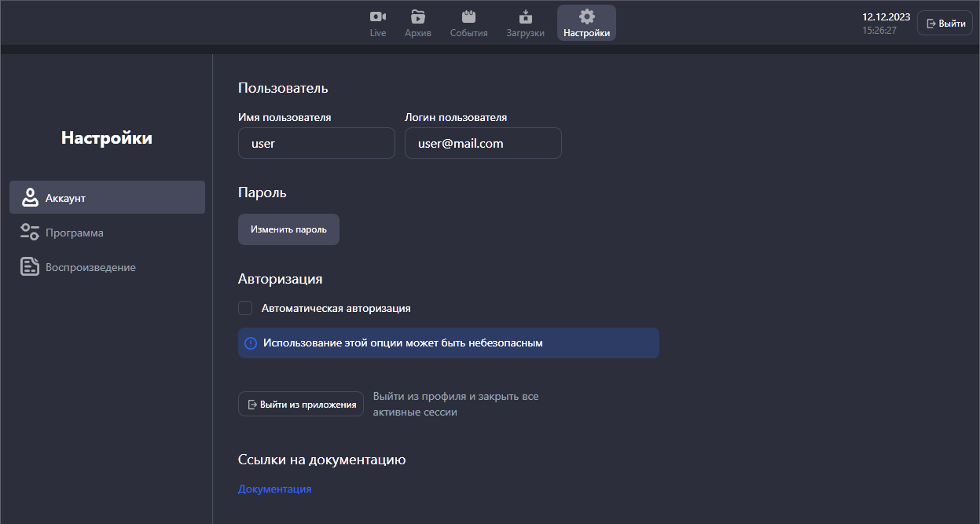Click the Программа sliders icon
The image size is (980, 524).
pos(30,232)
